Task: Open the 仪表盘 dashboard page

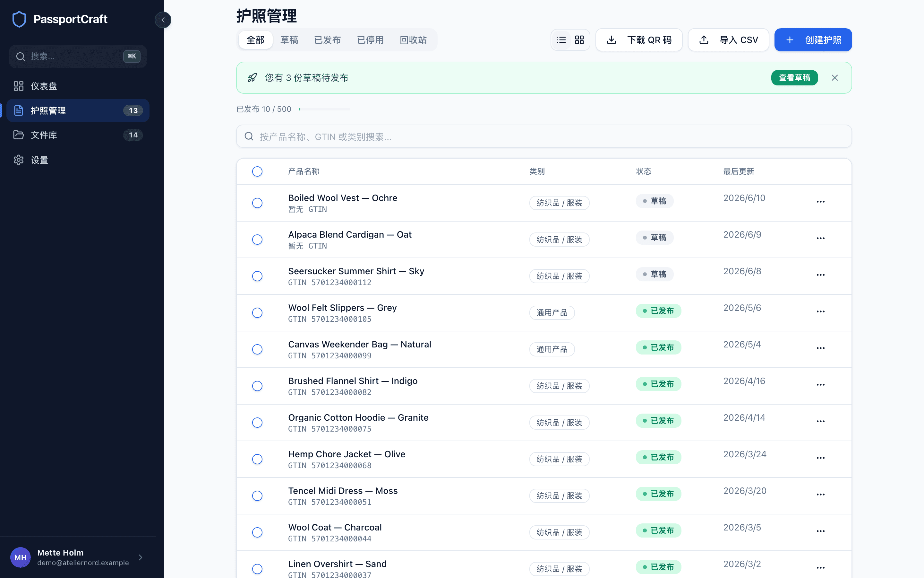Action: coord(78,86)
